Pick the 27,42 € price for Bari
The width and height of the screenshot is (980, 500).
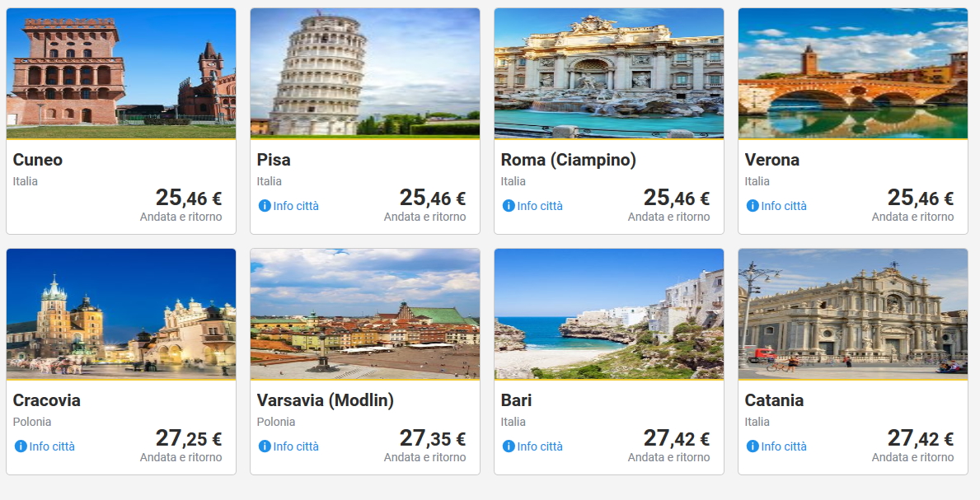coord(676,438)
